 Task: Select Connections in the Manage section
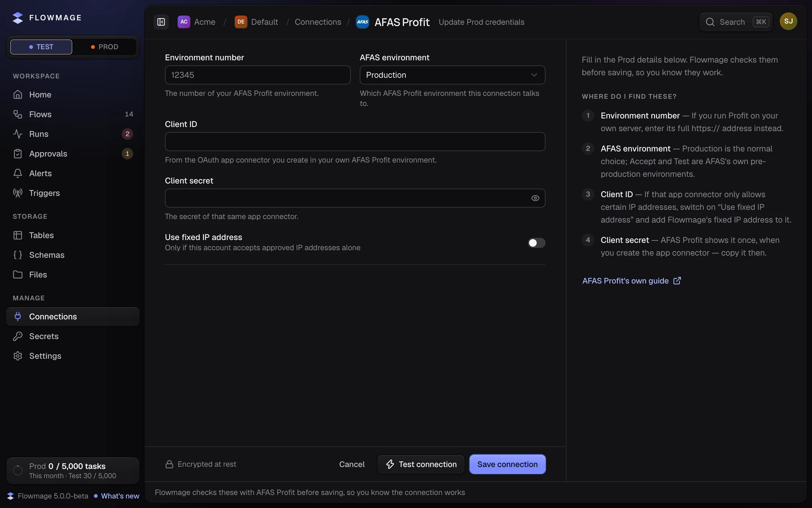[73, 317]
